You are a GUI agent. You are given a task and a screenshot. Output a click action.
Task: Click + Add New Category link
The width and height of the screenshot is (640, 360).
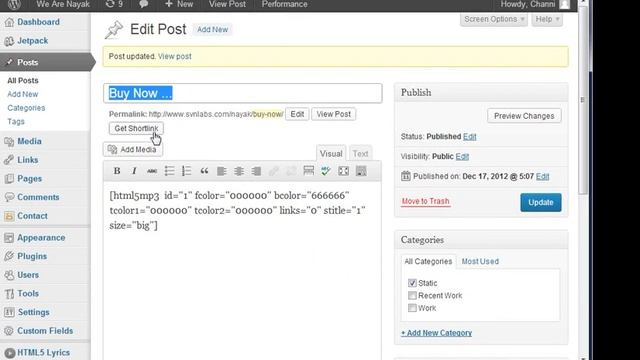(x=436, y=333)
